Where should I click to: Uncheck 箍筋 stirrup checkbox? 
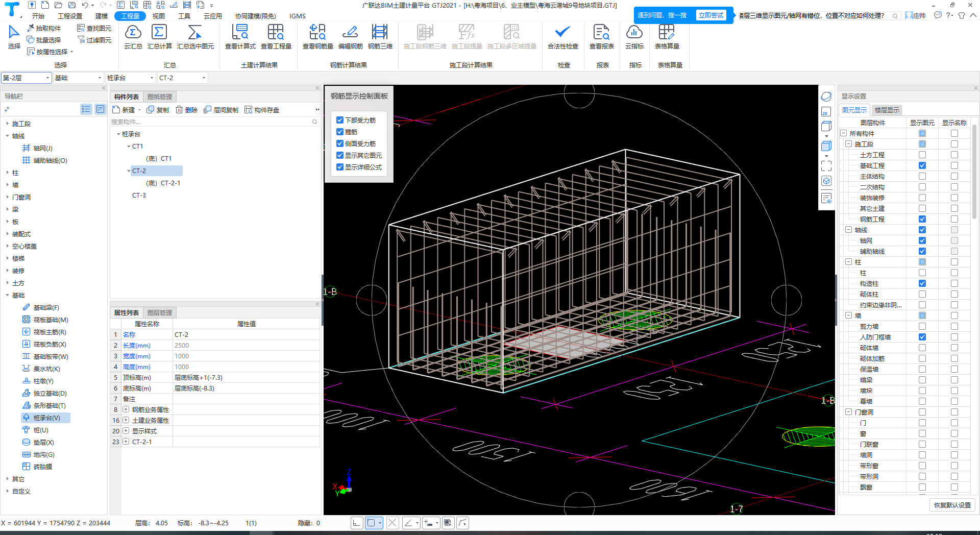pyautogui.click(x=340, y=132)
